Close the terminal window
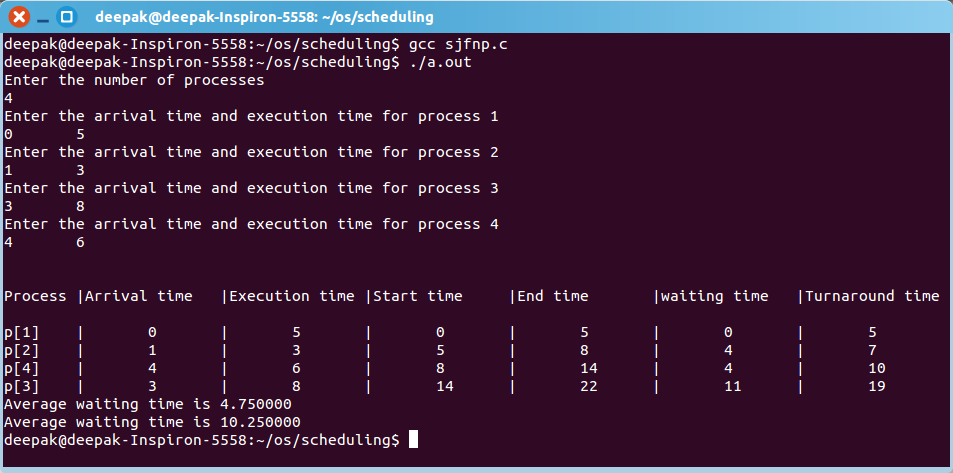The width and height of the screenshot is (953, 473). 19,16
